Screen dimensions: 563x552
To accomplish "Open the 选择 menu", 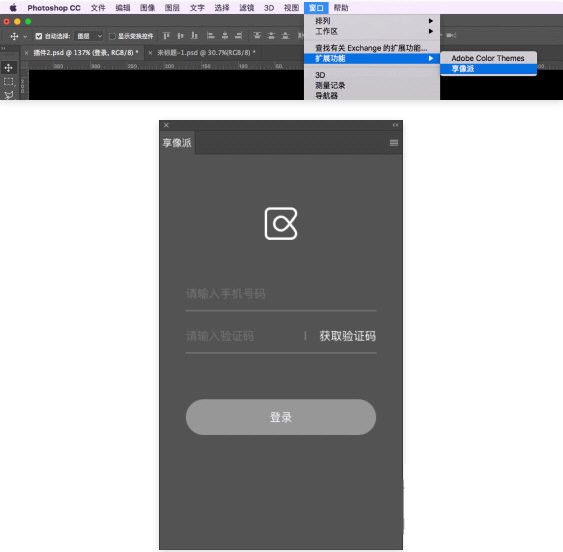I will click(x=222, y=8).
